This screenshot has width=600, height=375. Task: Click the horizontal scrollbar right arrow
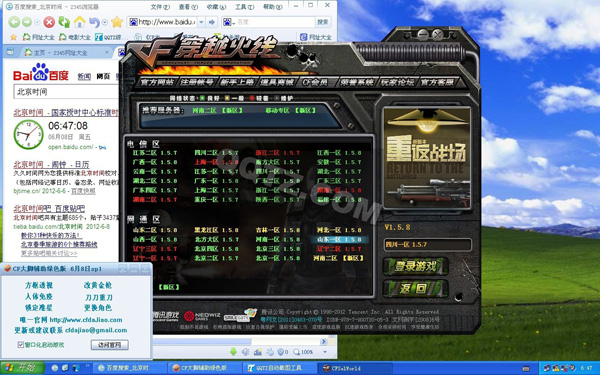point(323,341)
